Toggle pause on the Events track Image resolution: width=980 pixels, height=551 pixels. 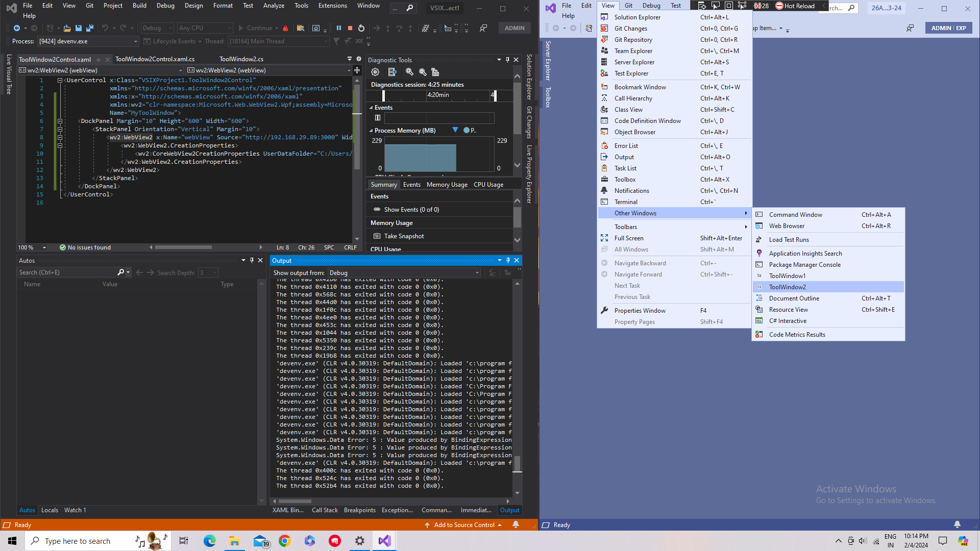click(378, 118)
